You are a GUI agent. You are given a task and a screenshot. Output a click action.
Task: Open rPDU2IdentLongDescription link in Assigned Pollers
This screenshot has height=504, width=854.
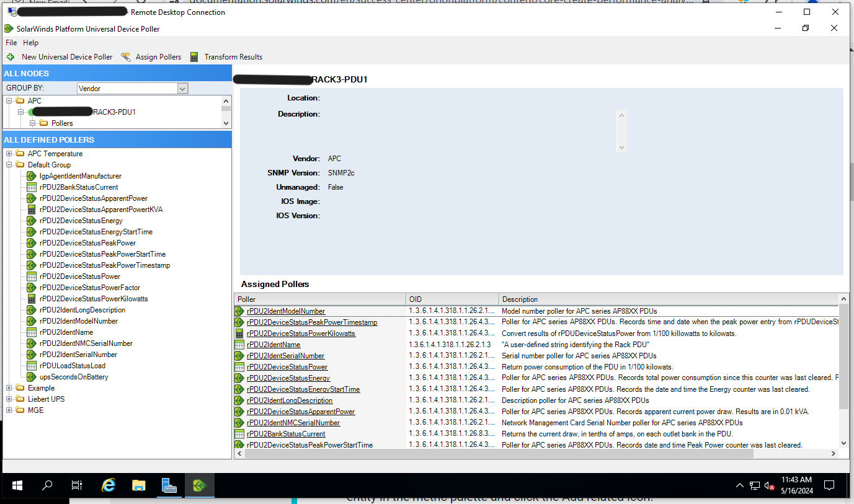(290, 400)
